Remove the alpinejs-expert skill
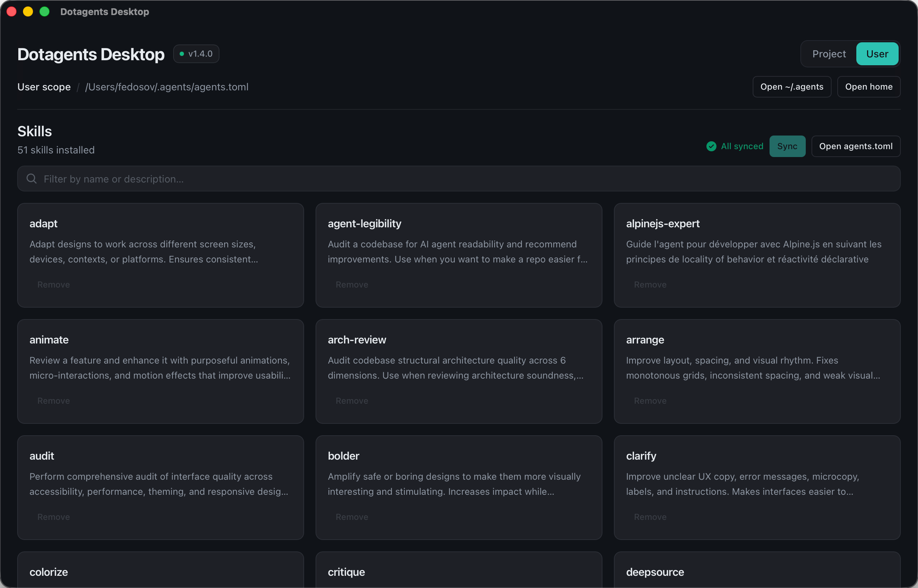 pos(650,284)
